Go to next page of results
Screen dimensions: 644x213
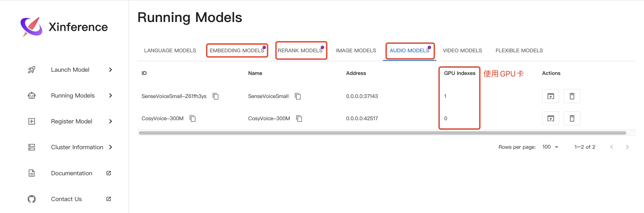pos(627,147)
